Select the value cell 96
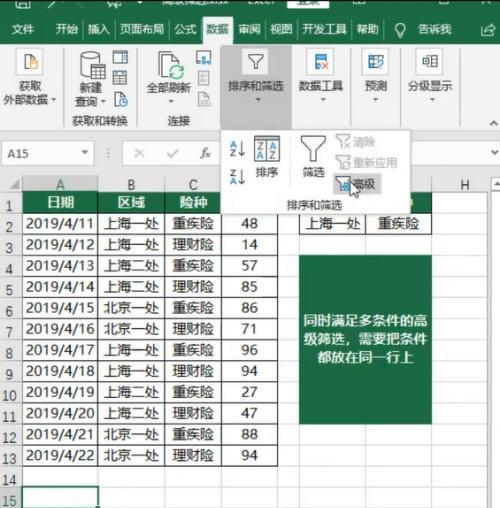Viewport: 500px width, 508px height. tap(249, 350)
